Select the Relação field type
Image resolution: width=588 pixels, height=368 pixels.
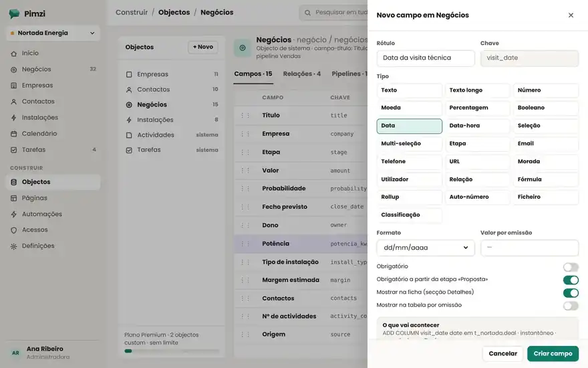pyautogui.click(x=477, y=179)
